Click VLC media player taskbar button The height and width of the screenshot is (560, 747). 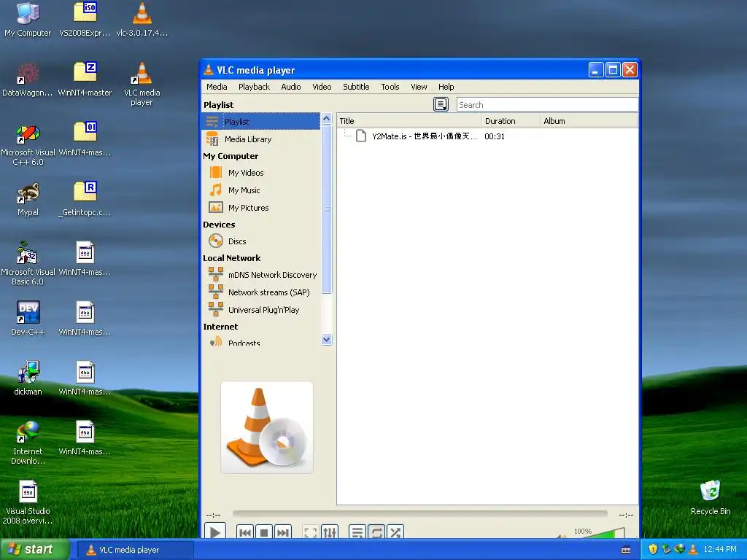click(135, 550)
